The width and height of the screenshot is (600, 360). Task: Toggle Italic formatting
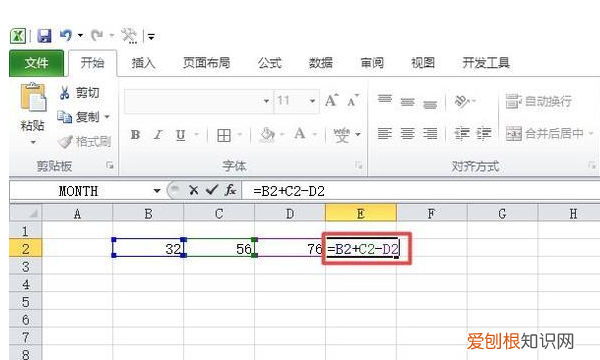click(x=158, y=135)
